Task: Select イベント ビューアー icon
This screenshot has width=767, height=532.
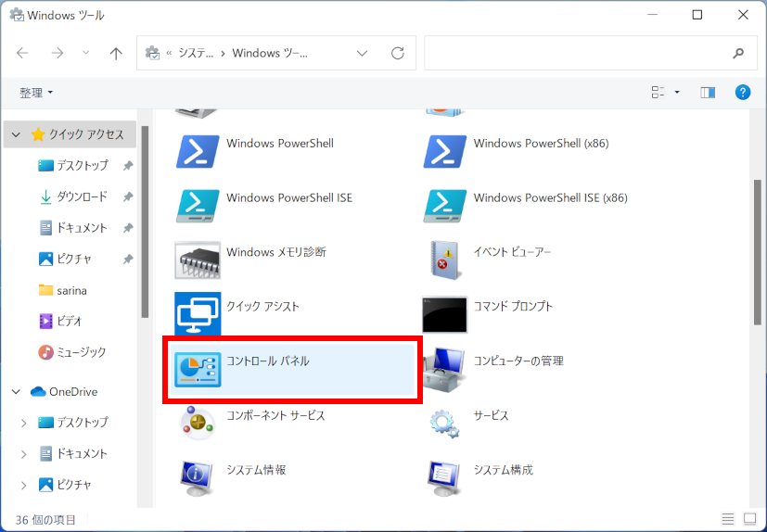Action: 444,260
